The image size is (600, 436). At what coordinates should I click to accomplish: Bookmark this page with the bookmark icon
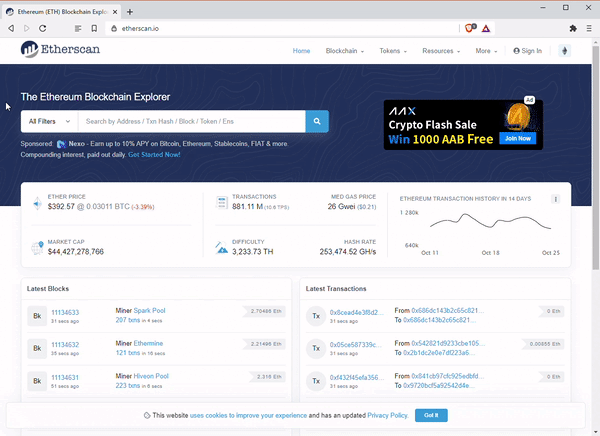(94, 28)
